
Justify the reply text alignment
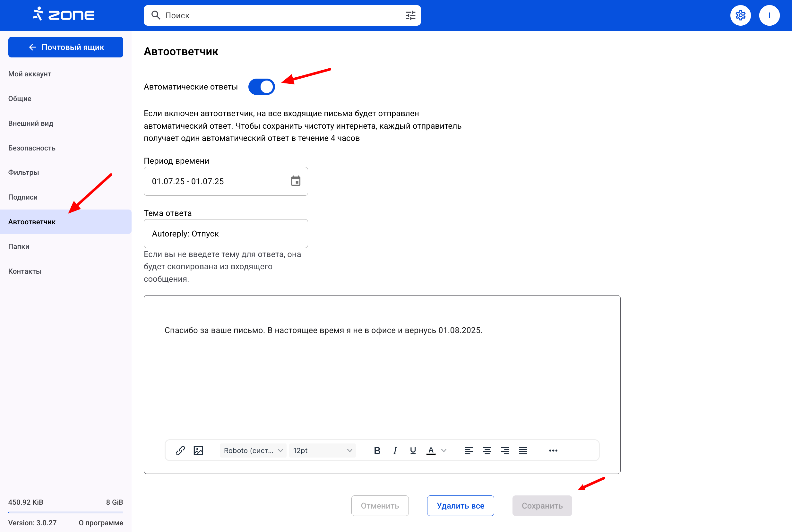pos(523,450)
